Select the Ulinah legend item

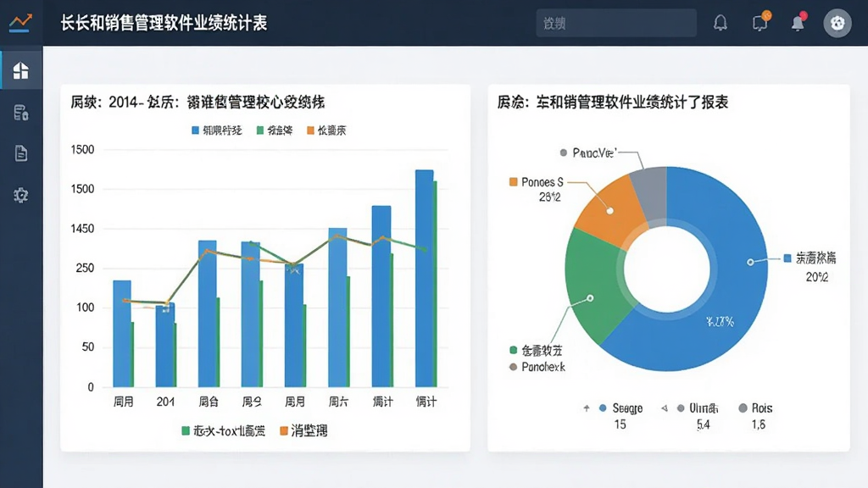698,408
